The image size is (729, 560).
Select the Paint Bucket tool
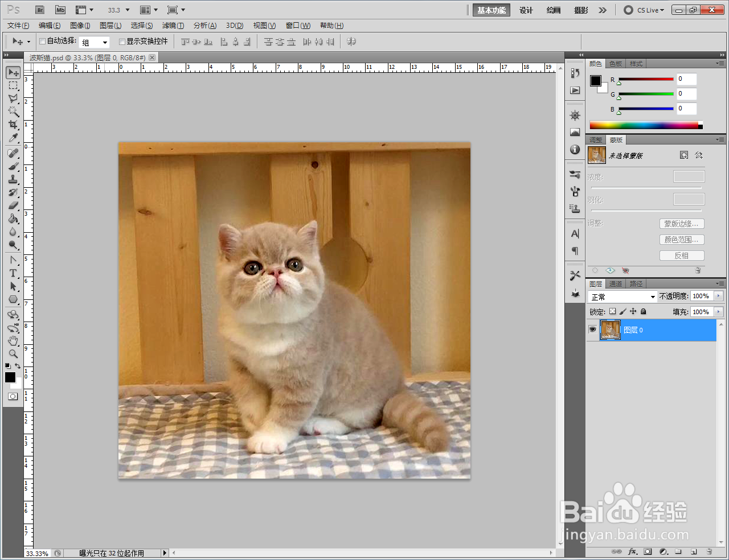[x=13, y=219]
